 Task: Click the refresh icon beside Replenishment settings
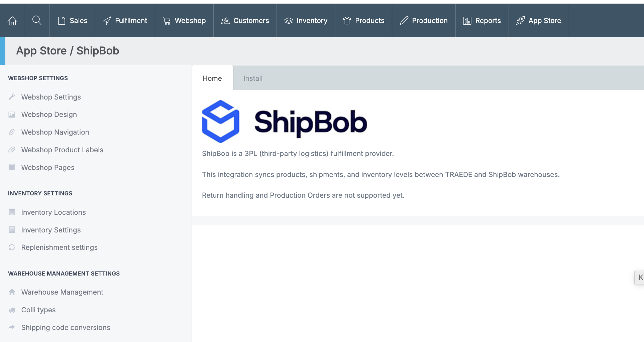pos(12,247)
